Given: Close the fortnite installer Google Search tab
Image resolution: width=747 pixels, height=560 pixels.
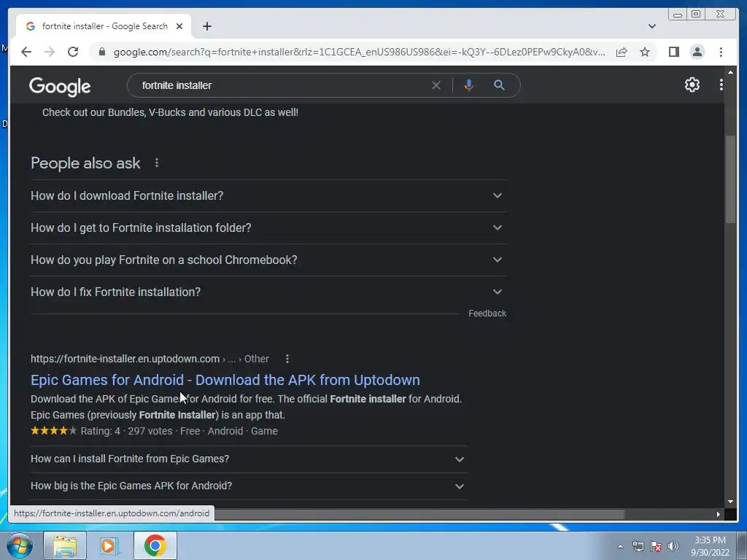Looking at the screenshot, I should tap(179, 26).
